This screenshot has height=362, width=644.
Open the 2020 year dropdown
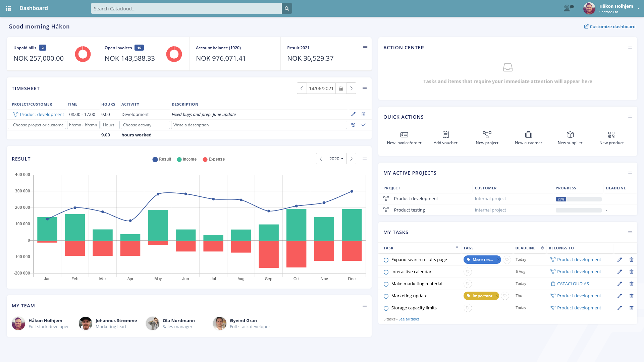pyautogui.click(x=336, y=159)
